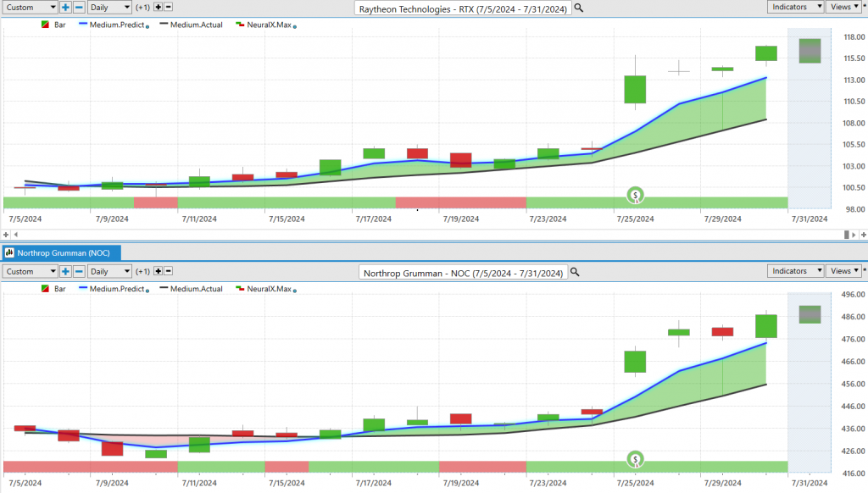The height and width of the screenshot is (493, 868).
Task: Click the chart icon on Northrop Grumman tab
Action: [9, 253]
